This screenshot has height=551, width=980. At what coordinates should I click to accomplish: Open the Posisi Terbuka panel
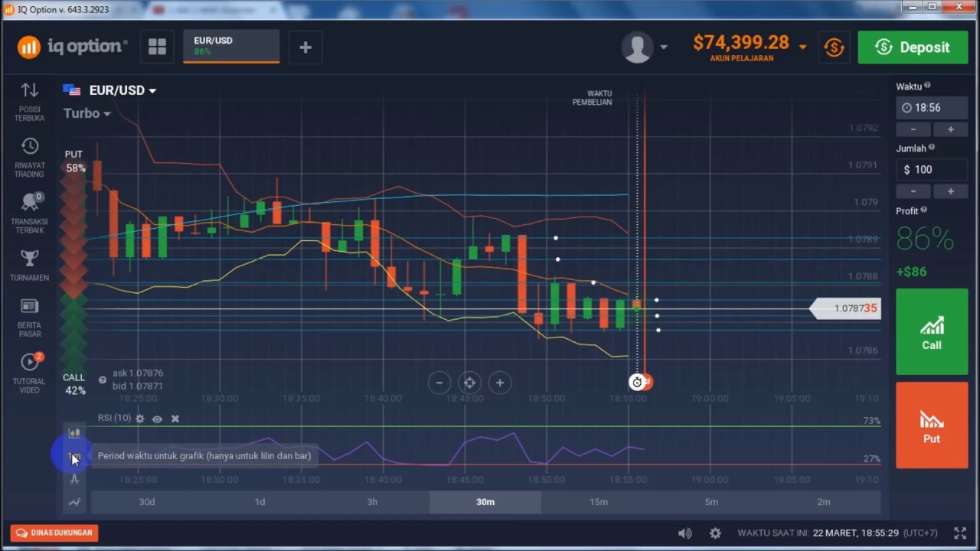click(x=29, y=101)
